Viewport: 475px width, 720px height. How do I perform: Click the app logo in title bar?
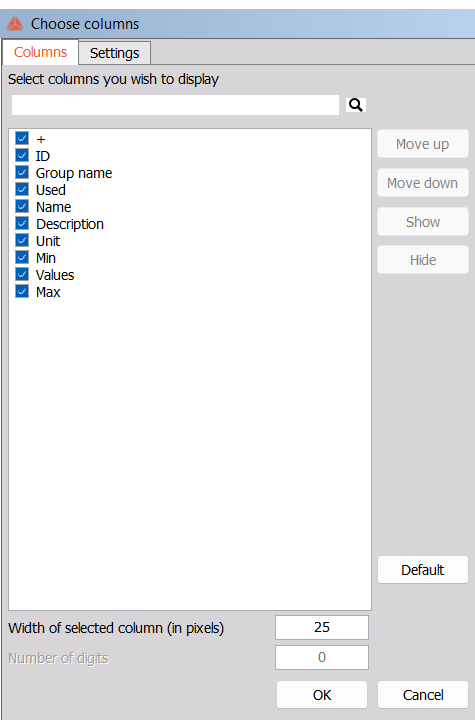tap(15, 24)
